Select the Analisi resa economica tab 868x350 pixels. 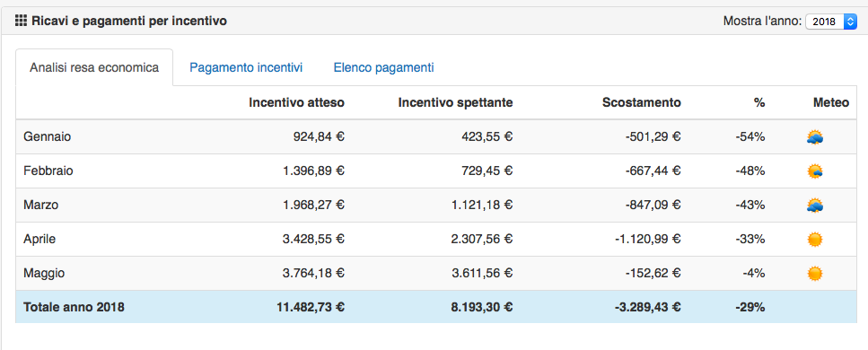[x=94, y=67]
